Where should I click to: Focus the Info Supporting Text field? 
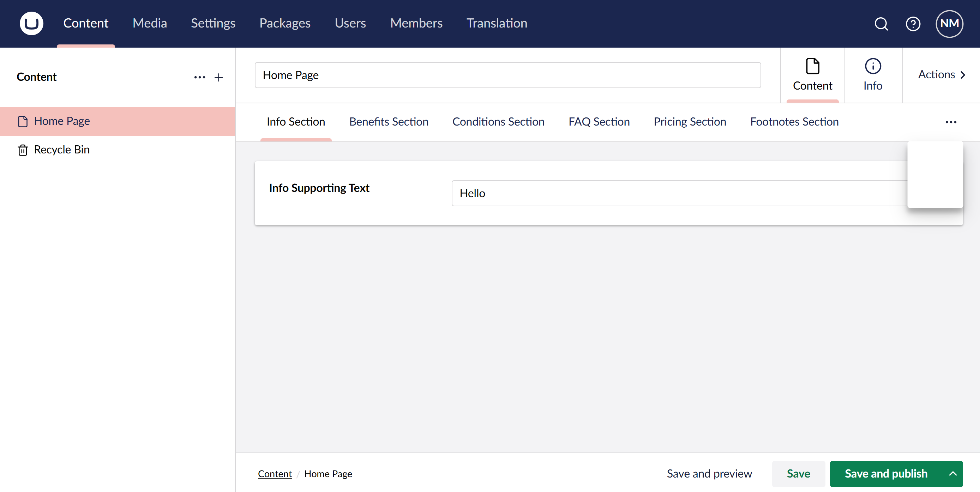(x=677, y=194)
